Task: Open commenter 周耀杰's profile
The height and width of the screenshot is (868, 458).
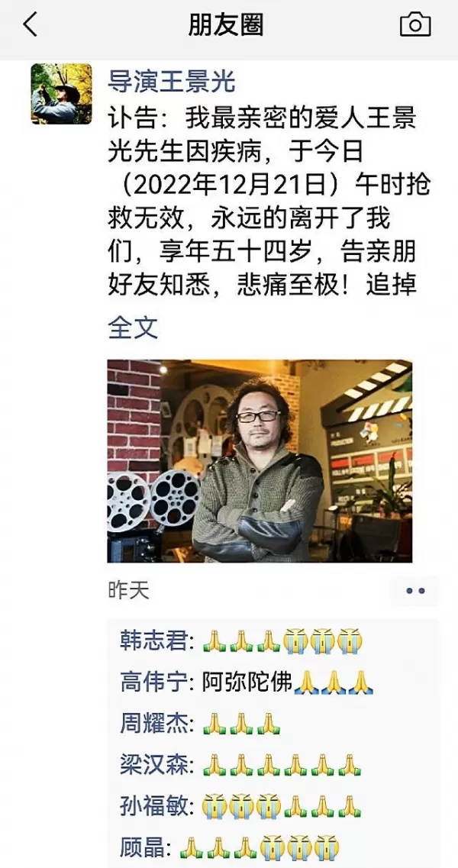Action: [x=154, y=724]
